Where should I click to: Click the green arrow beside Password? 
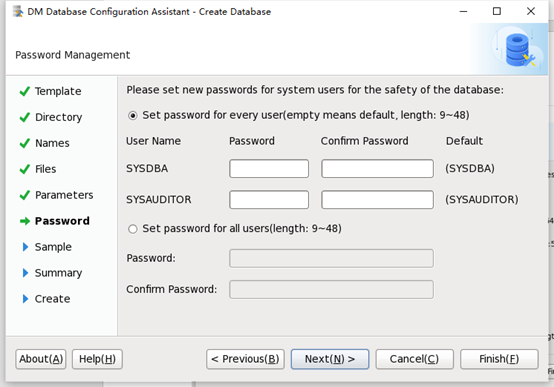click(x=25, y=221)
